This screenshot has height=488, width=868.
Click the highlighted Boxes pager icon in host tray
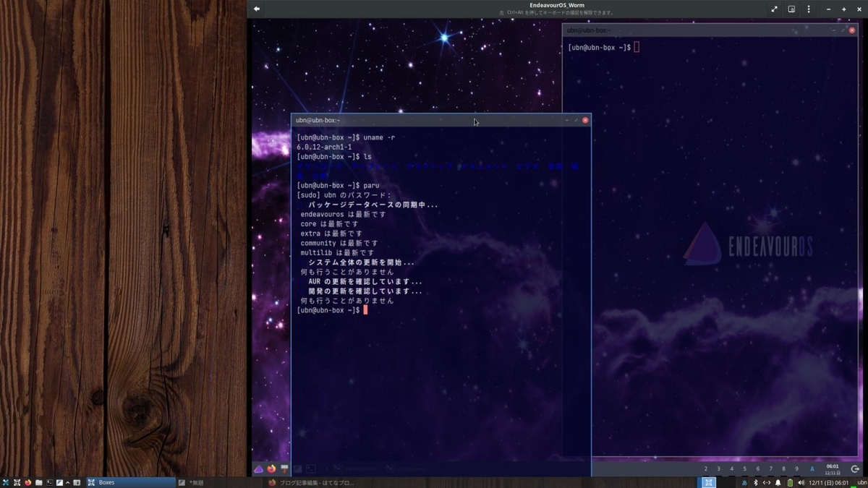click(x=709, y=482)
